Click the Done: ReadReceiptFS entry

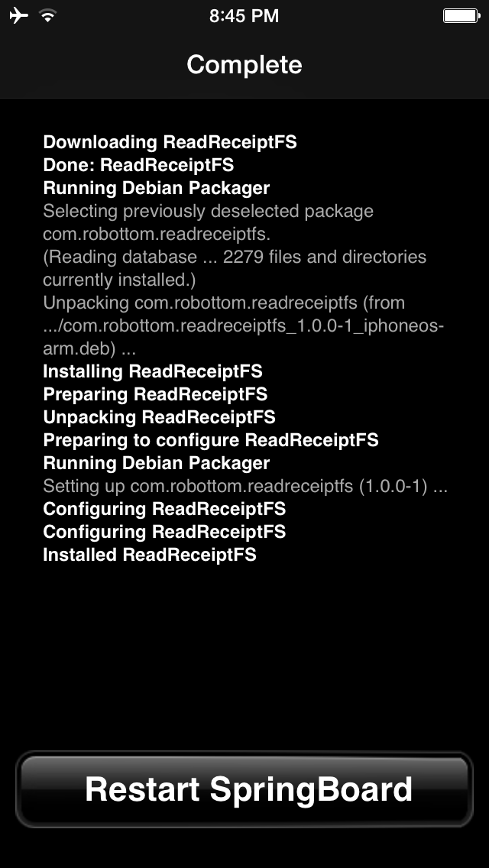pos(138,165)
